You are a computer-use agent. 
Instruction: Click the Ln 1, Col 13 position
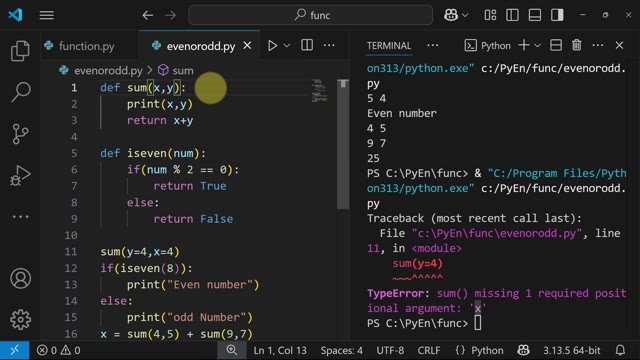pyautogui.click(x=280, y=350)
